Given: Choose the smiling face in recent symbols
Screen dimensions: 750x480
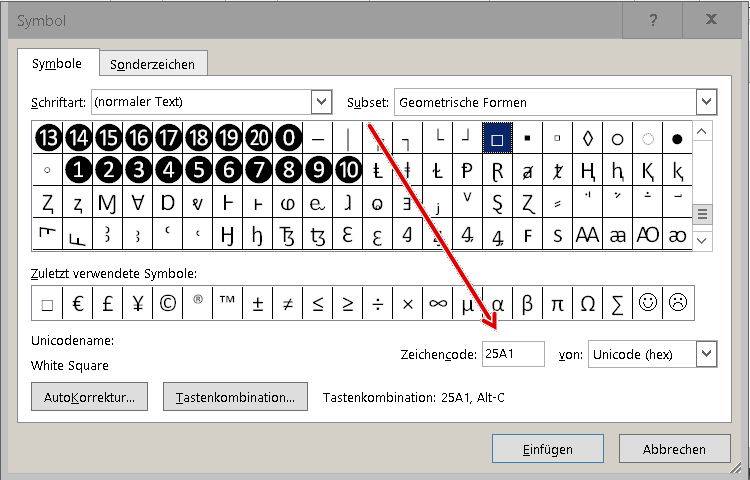Looking at the screenshot, I should (648, 302).
